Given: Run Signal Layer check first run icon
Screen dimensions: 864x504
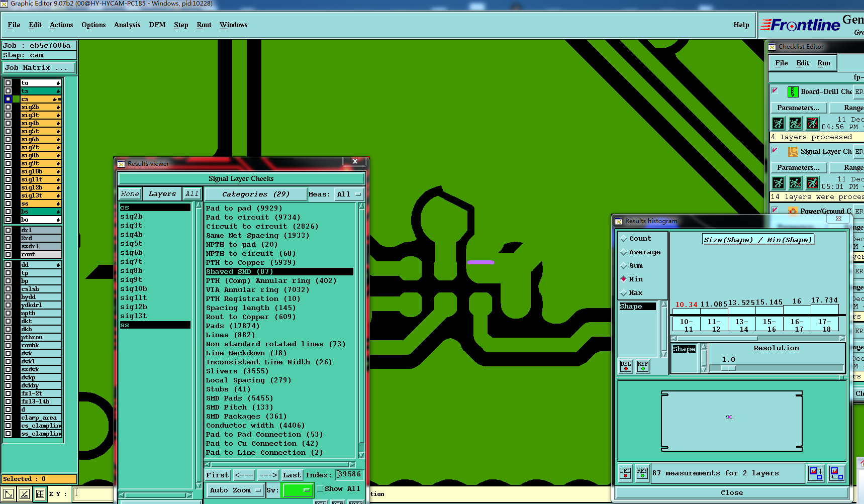Looking at the screenshot, I should (778, 183).
